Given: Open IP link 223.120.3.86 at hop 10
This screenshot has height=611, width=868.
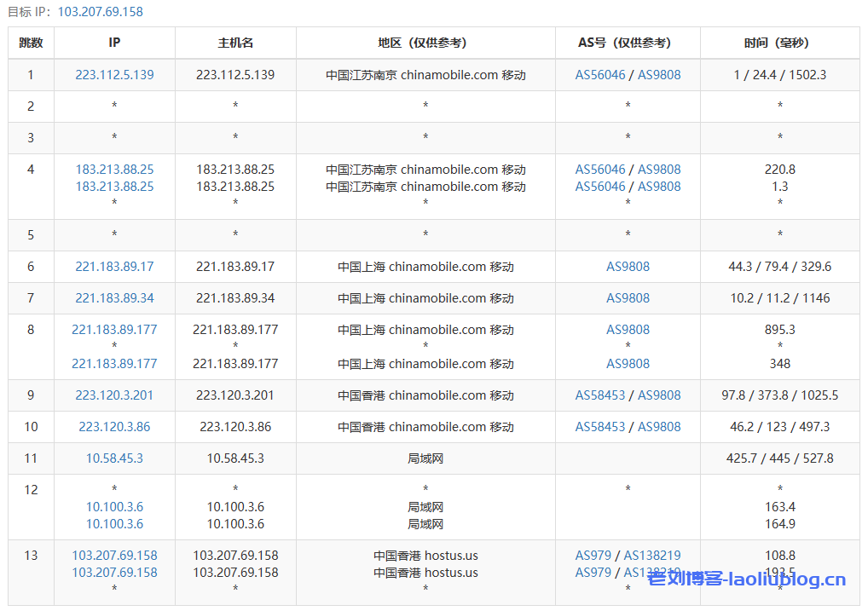Looking at the screenshot, I should 114,427.
